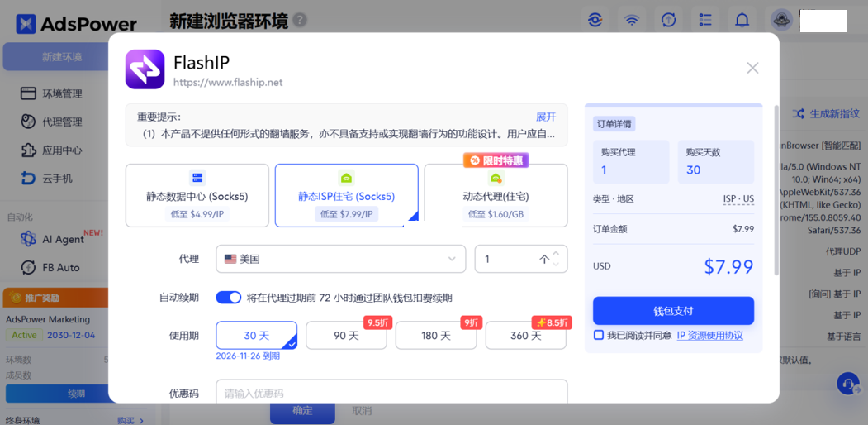The height and width of the screenshot is (425, 868).
Task: Click the 确定 button behind the dialog
Action: point(302,411)
